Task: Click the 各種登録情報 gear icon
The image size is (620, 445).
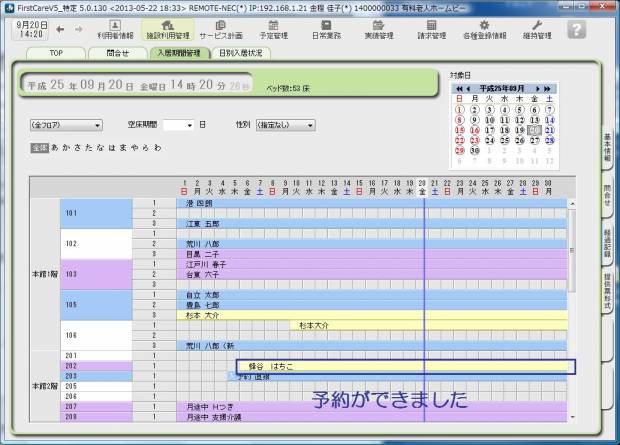Action: [x=481, y=28]
